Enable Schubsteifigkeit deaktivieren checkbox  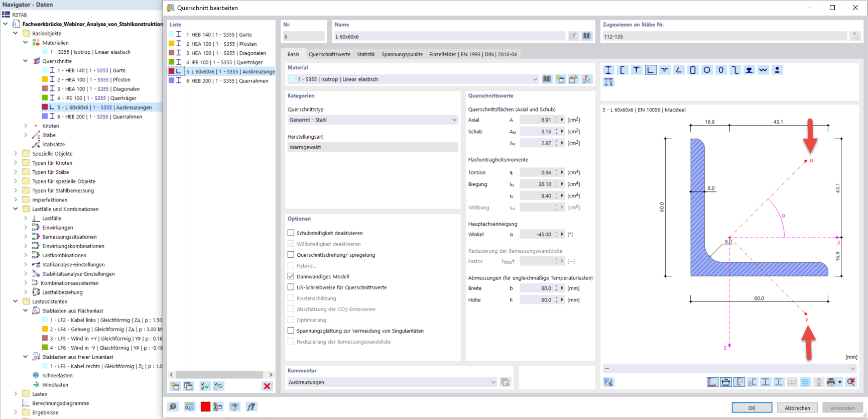click(291, 233)
